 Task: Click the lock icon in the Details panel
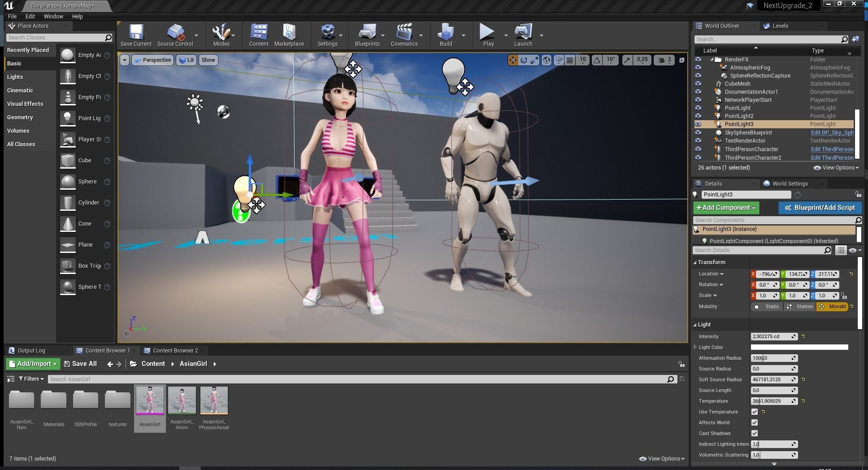pos(858,194)
